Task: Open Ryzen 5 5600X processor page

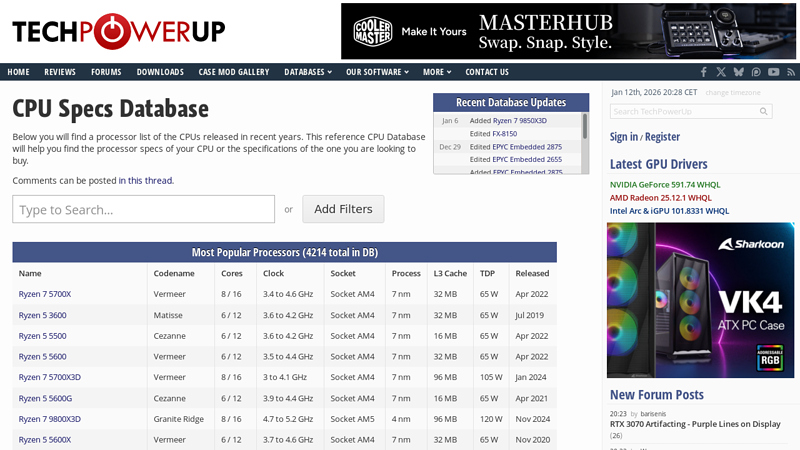Action: [45, 440]
